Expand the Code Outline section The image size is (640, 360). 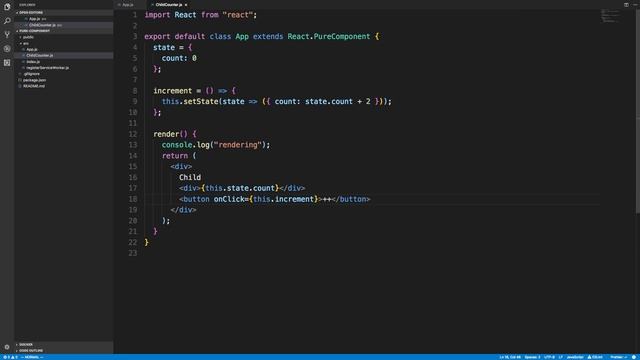pos(64,351)
